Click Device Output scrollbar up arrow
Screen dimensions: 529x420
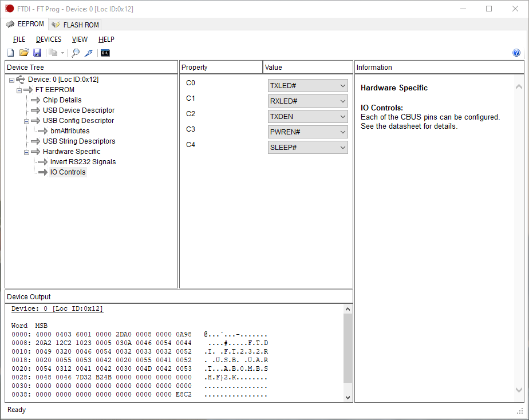(348, 309)
